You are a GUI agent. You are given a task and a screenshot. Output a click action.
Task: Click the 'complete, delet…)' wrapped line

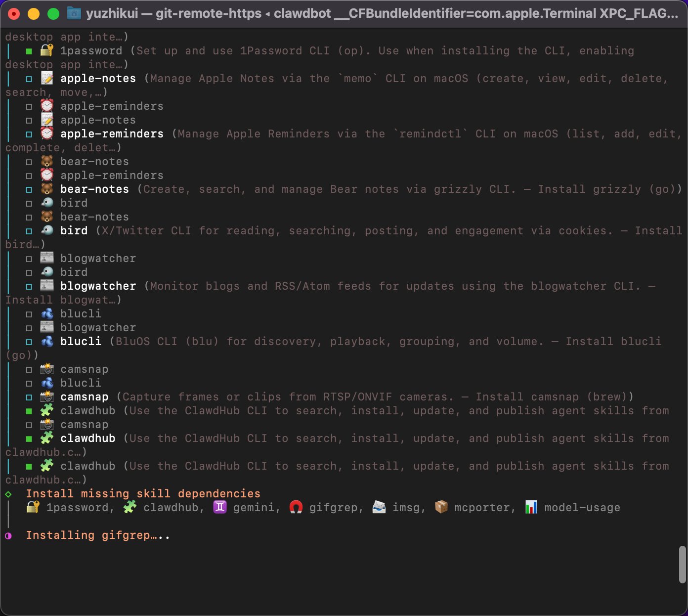pyautogui.click(x=63, y=147)
